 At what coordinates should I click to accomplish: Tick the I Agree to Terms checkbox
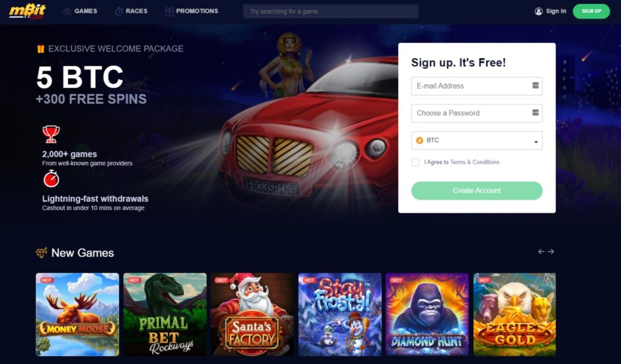click(415, 163)
